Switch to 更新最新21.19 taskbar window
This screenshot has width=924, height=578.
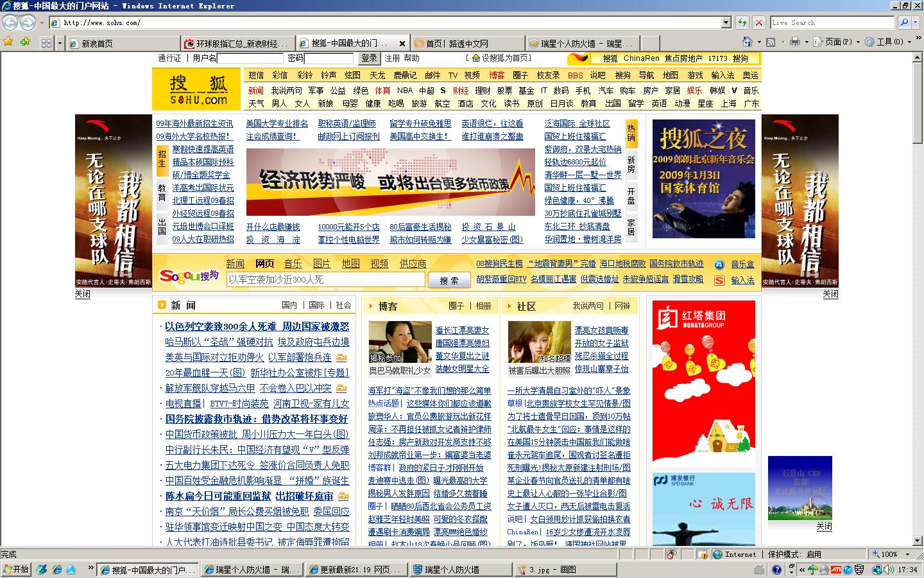click(357, 570)
